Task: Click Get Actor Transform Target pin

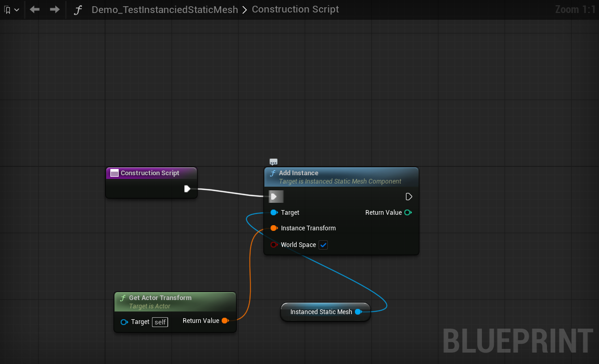Action: point(124,322)
